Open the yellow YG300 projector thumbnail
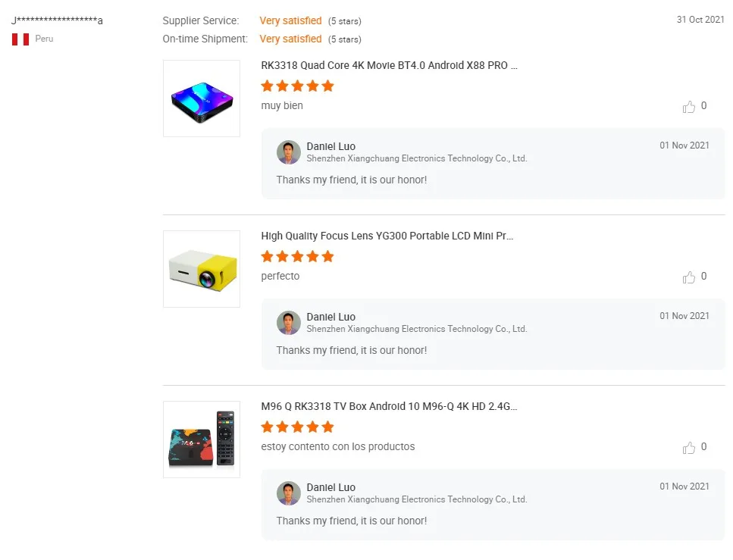The width and height of the screenshot is (733, 560). click(x=202, y=269)
